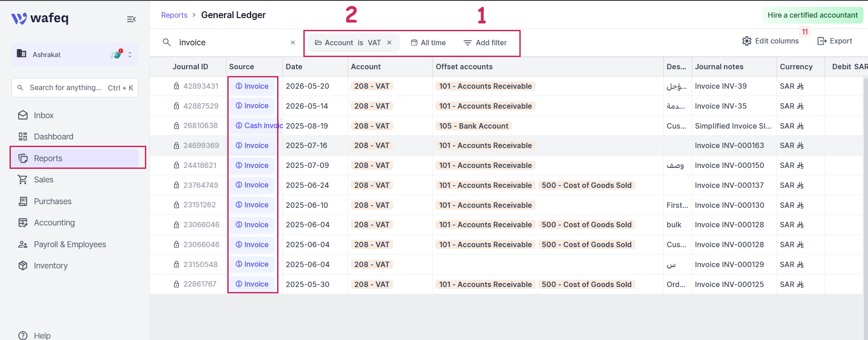Click lock icon of journal 24699369
The image size is (868, 340).
click(x=177, y=145)
